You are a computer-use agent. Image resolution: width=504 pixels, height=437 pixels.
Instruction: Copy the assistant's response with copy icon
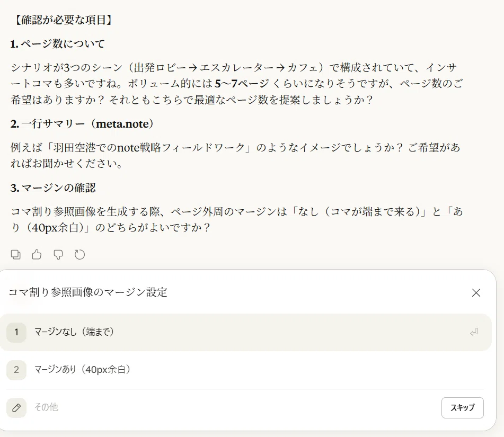tap(16, 254)
